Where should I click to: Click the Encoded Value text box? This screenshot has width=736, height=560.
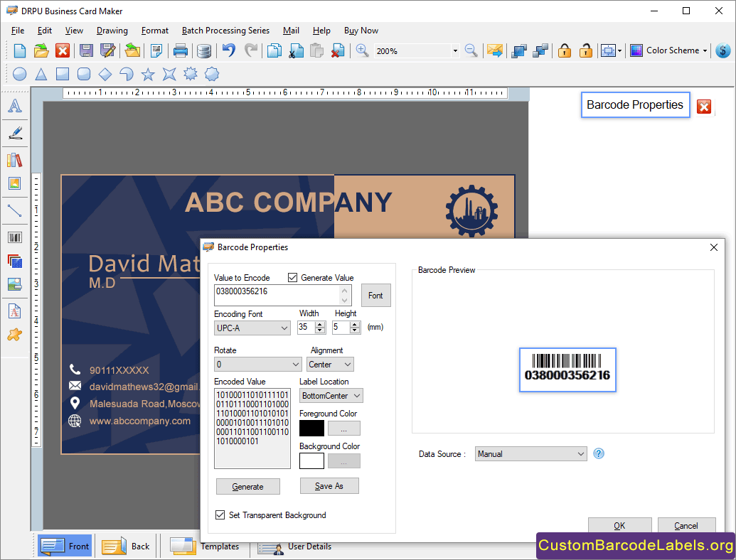coord(252,429)
